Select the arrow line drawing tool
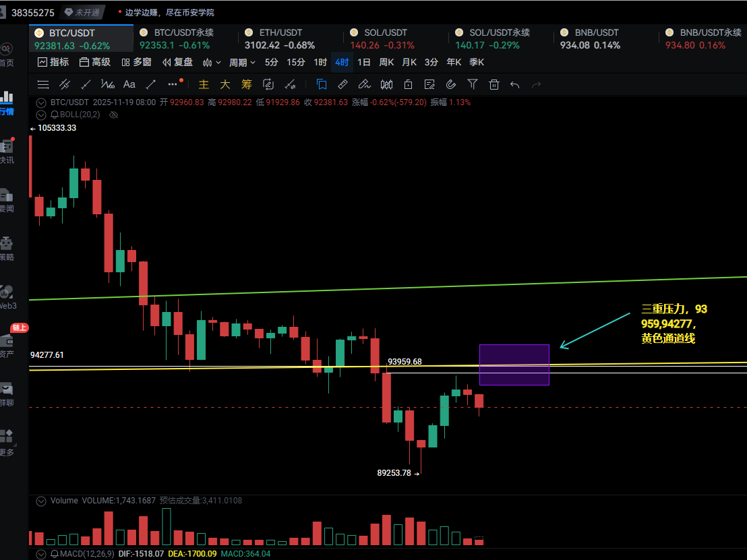Screen dimensions: 747x560 pyautogui.click(x=151, y=84)
